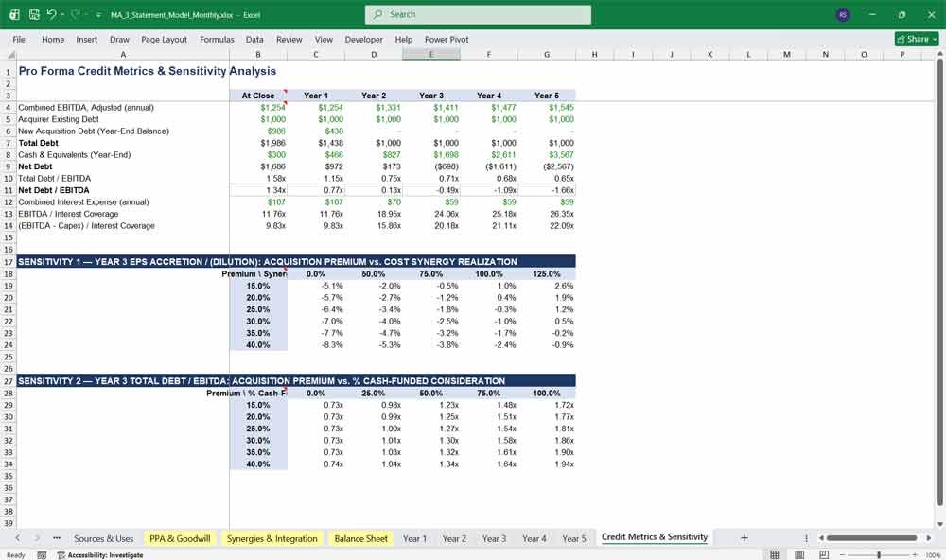Click next sheet navigation arrow

[37, 537]
